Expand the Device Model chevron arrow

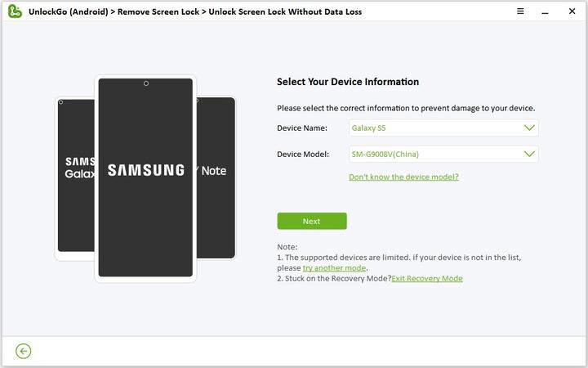pyautogui.click(x=528, y=154)
